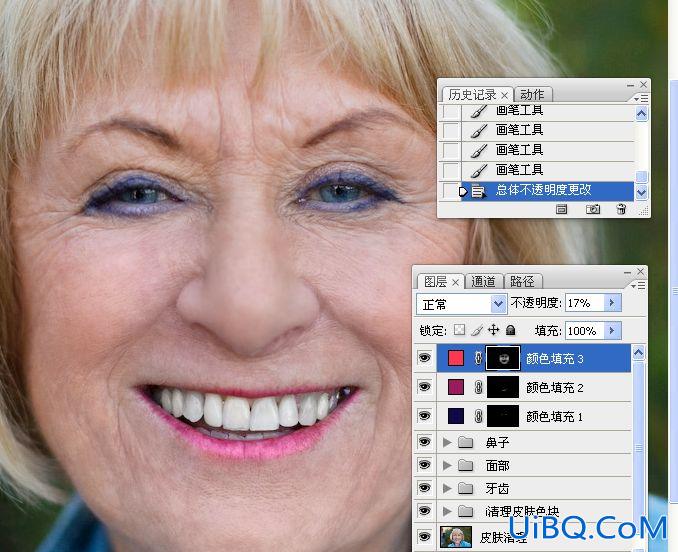Select the 皮肤清理 layer name
678x552 pixels.
point(503,537)
